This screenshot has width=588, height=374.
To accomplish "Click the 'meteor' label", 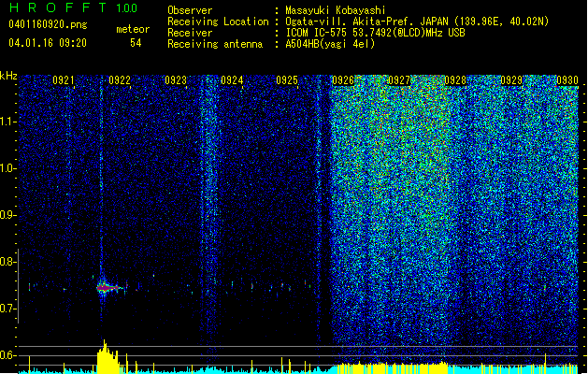I will click(x=133, y=29).
